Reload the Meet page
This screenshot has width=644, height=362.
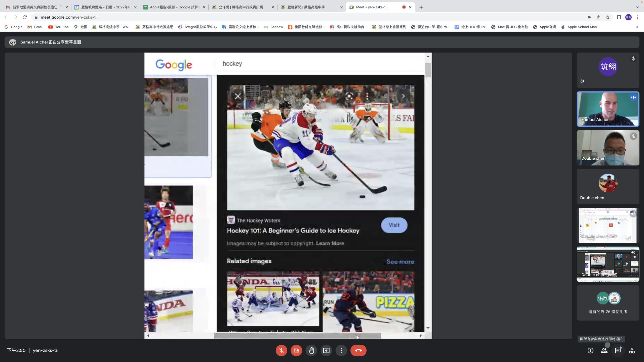click(x=25, y=17)
